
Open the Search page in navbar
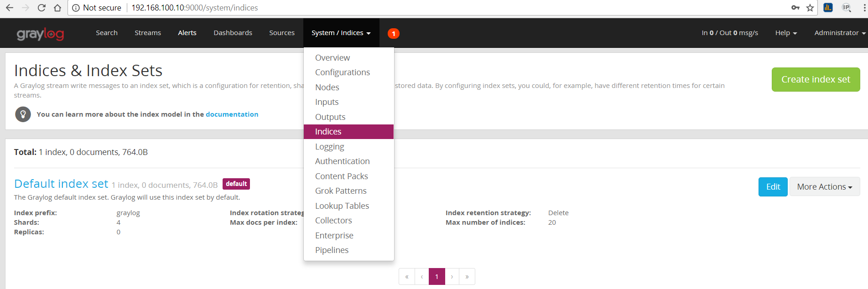click(107, 33)
